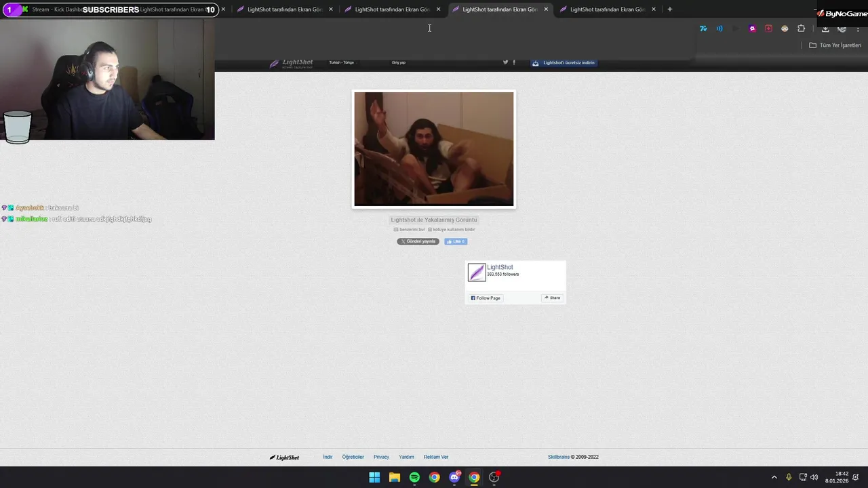Viewport: 868px width, 488px height.
Task: Click the Facebook Like button
Action: click(456, 241)
